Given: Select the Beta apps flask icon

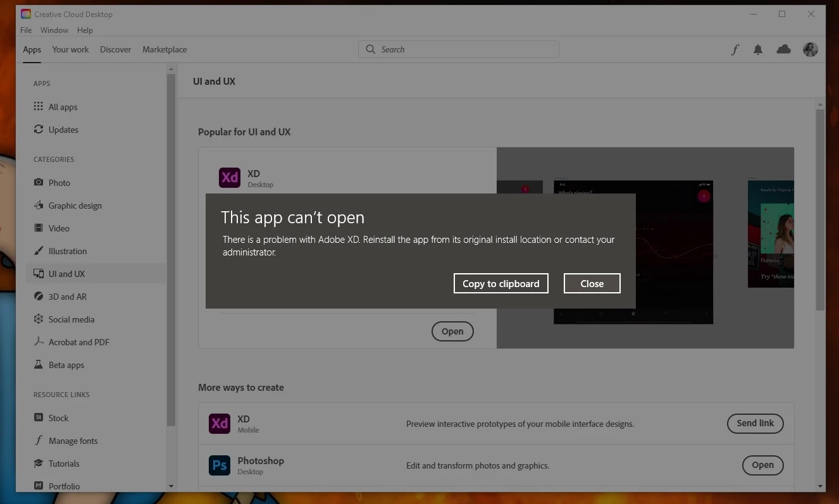Looking at the screenshot, I should click(39, 365).
